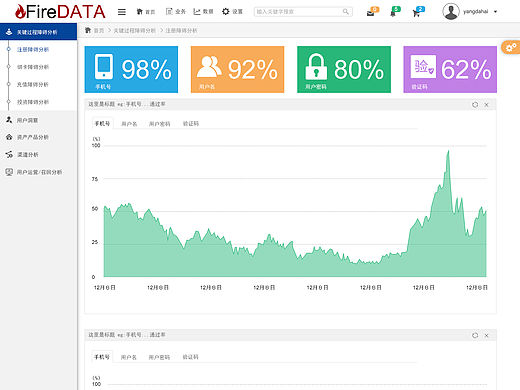Close the first chart panel
The image size is (520, 390).
click(486, 105)
